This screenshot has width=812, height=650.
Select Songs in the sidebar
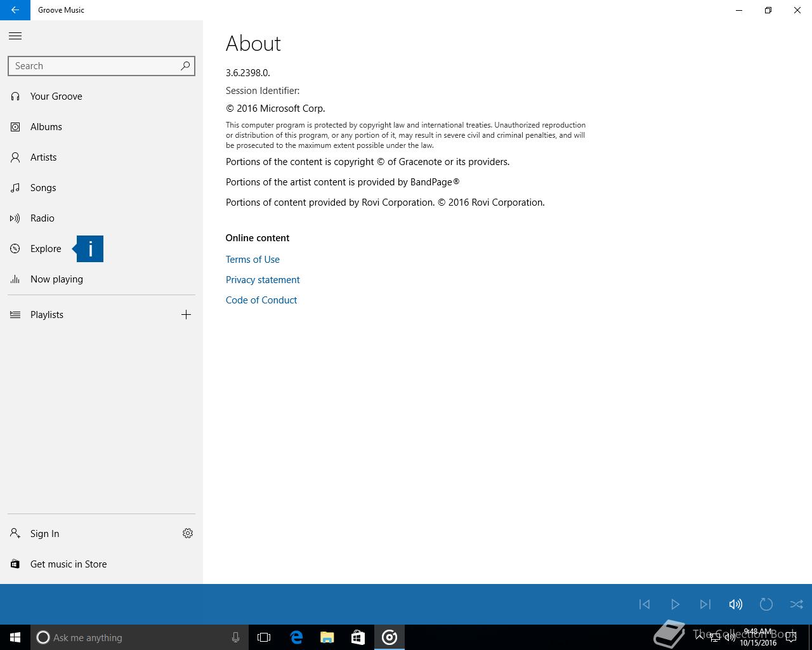pyautogui.click(x=101, y=188)
